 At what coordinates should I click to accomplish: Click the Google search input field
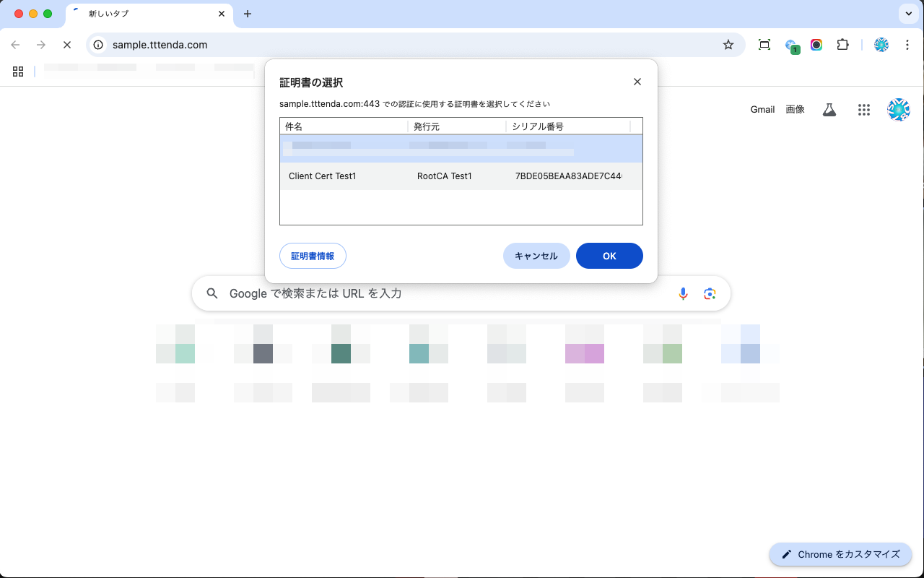coord(433,293)
